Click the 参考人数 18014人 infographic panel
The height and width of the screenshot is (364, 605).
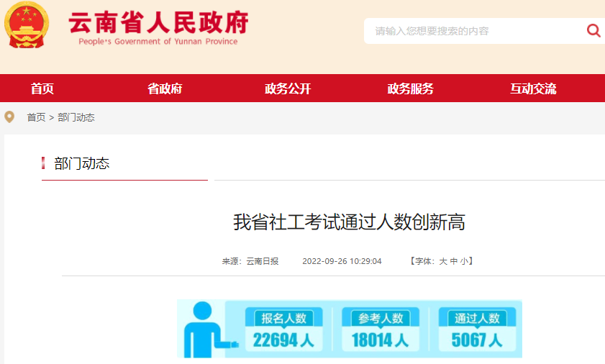(x=381, y=331)
